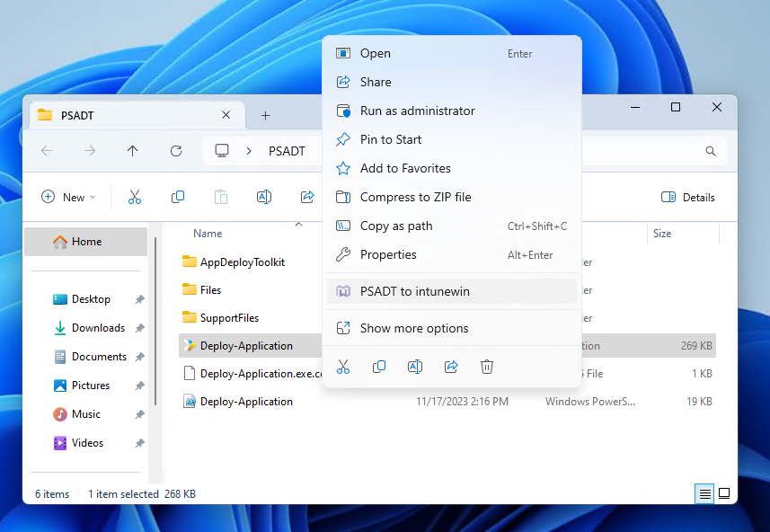Unpin Desktop from quick access
Image resolution: width=770 pixels, height=532 pixels.
pos(140,299)
